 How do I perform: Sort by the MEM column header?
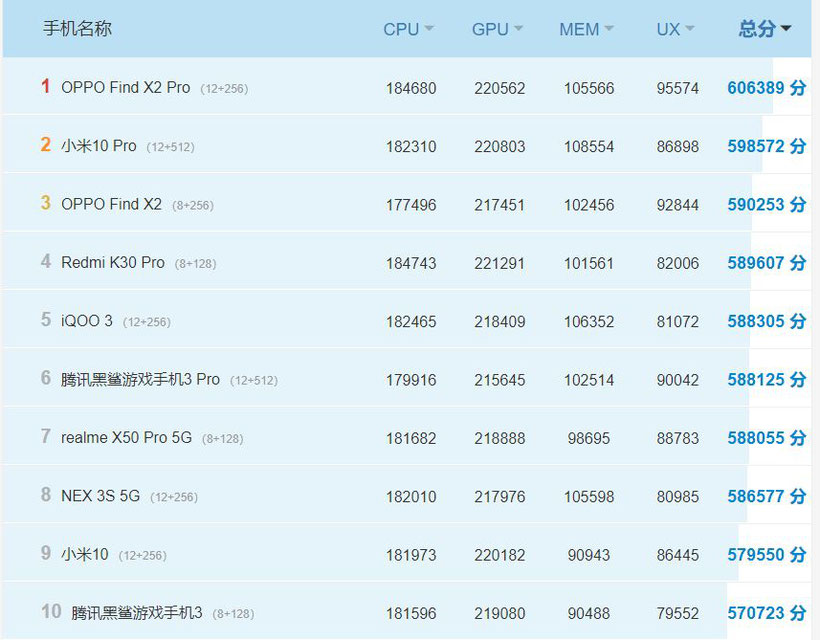tap(586, 29)
